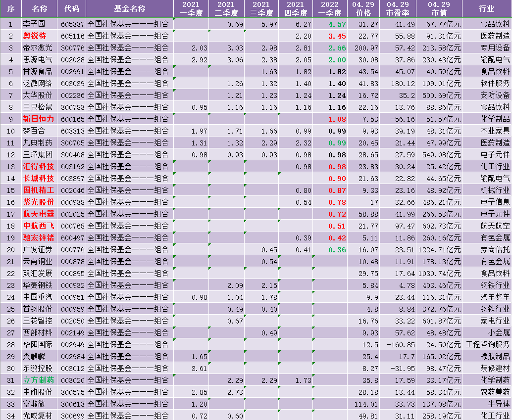Click the market value 1030.74亿元

point(440,274)
